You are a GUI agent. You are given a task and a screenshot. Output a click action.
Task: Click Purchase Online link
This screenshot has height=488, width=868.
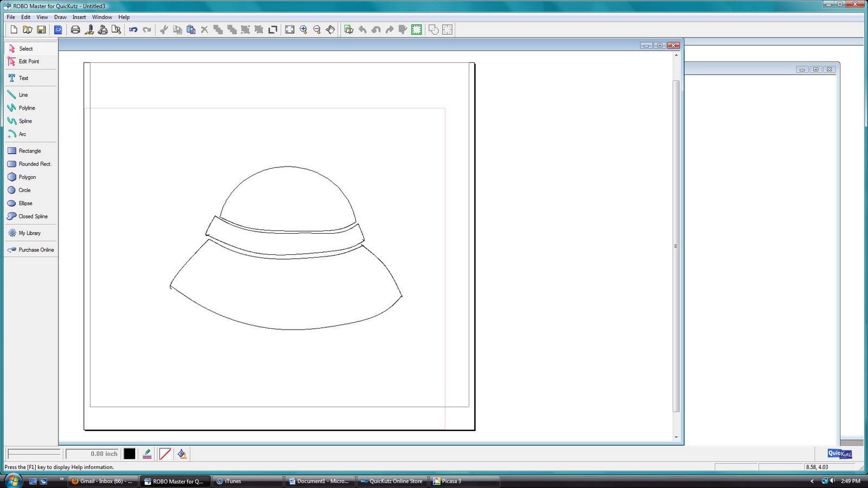click(x=36, y=250)
